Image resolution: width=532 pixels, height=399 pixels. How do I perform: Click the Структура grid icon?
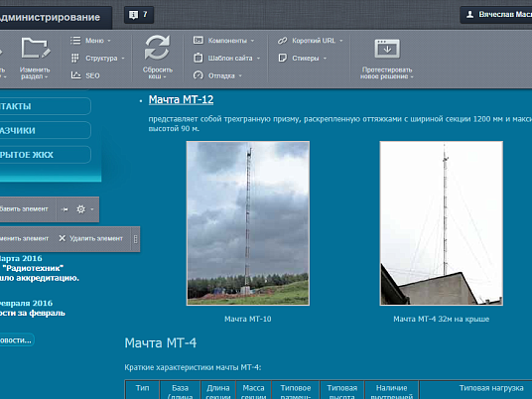pos(75,58)
